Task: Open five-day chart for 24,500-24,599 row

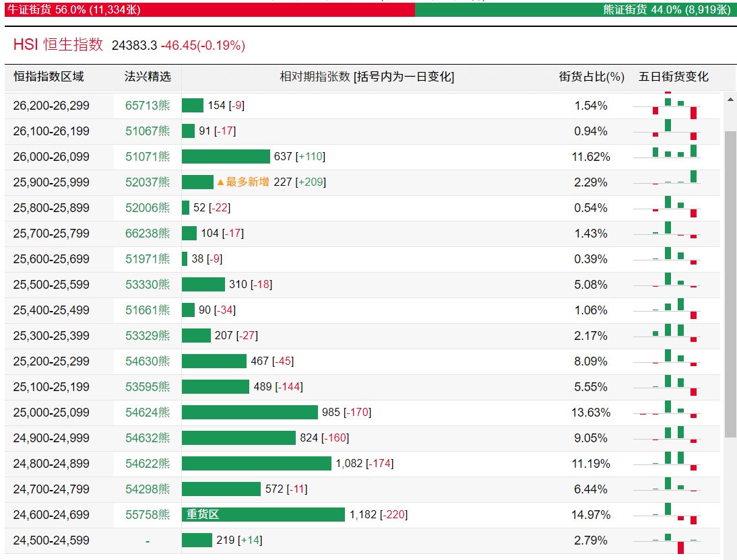Action: (x=676, y=540)
